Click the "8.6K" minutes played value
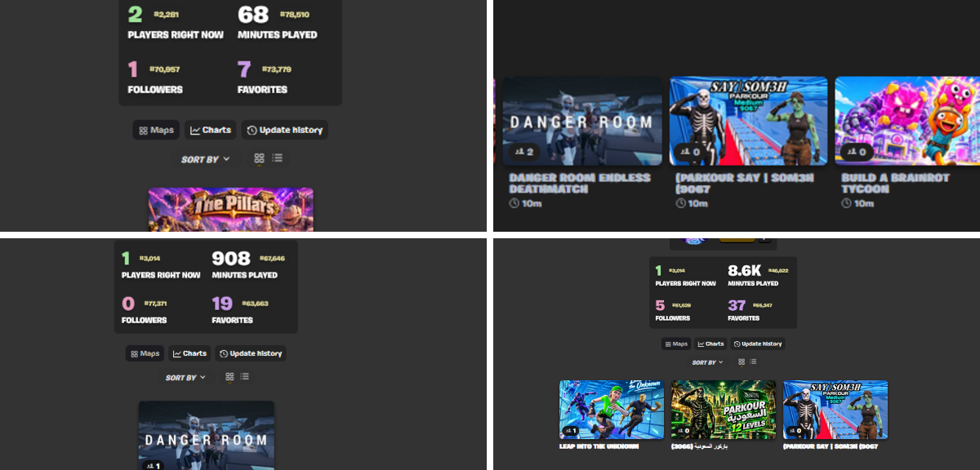The image size is (980, 470). [x=745, y=269]
